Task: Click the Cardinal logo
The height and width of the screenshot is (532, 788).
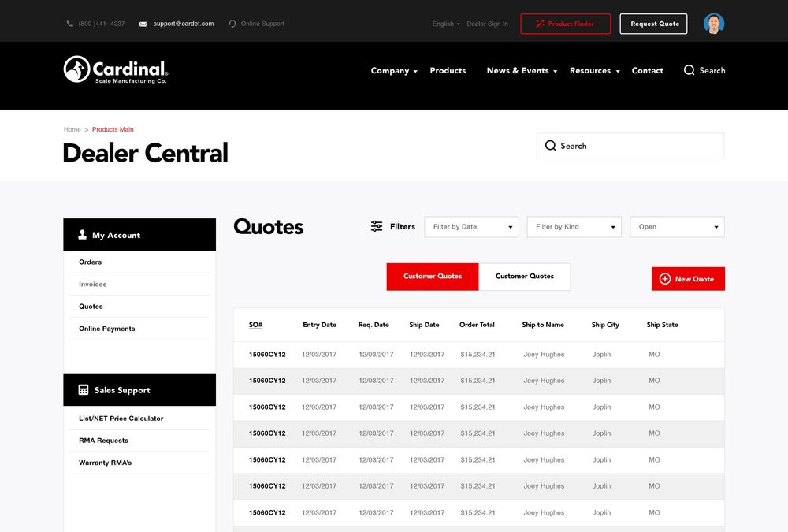Action: pyautogui.click(x=116, y=69)
